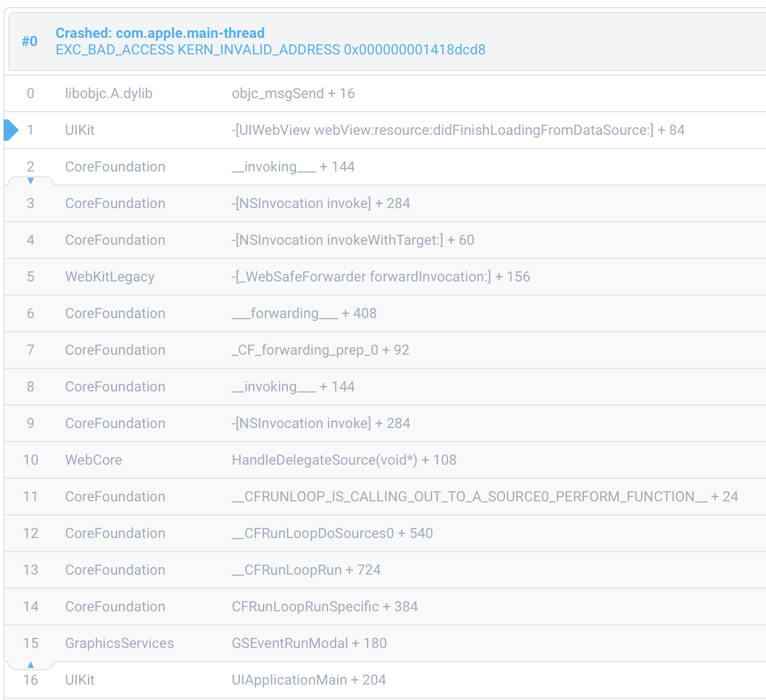
Task: Select the __CFRunLoopDoSources0 + 540 frame
Action: coord(332,533)
